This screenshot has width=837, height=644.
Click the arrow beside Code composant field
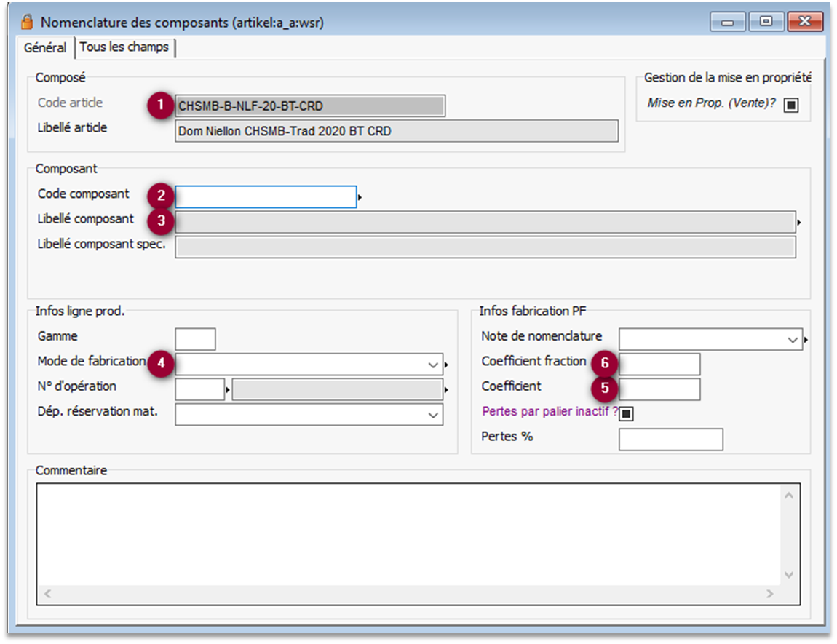[360, 197]
